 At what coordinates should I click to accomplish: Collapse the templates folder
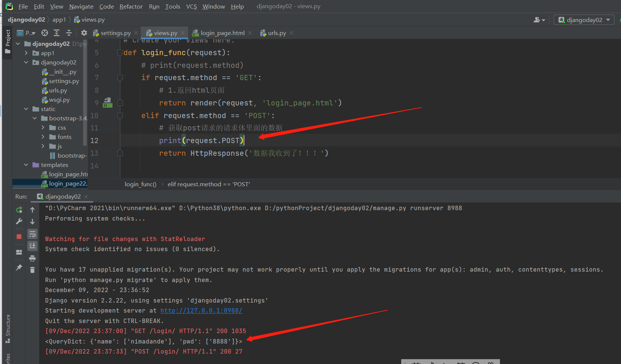click(x=26, y=165)
